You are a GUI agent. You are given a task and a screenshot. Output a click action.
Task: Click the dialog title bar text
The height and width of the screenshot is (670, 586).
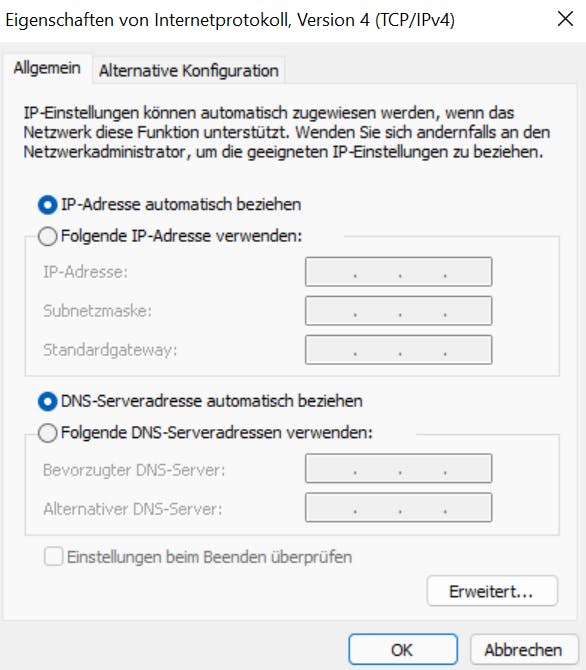tap(230, 20)
